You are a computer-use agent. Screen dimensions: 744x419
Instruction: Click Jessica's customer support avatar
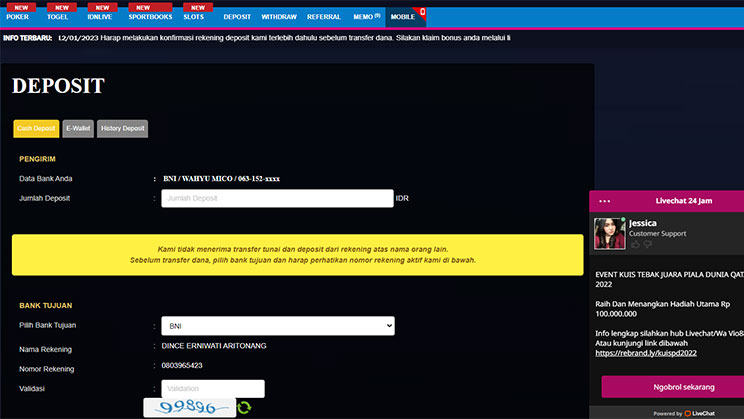(x=609, y=234)
